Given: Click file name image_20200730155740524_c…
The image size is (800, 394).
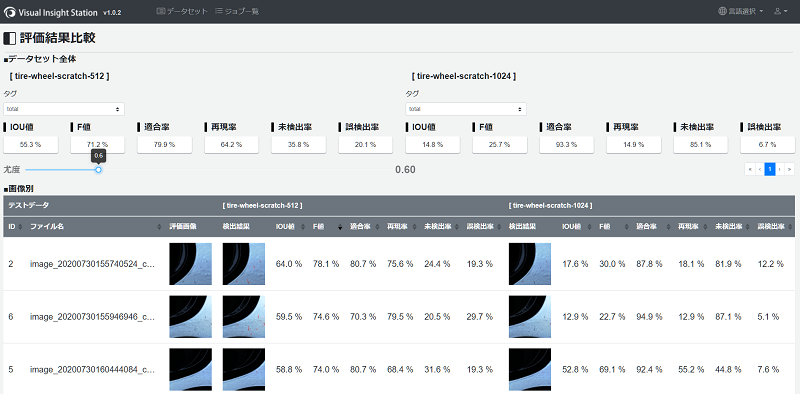Looking at the screenshot, I should click(92, 264).
